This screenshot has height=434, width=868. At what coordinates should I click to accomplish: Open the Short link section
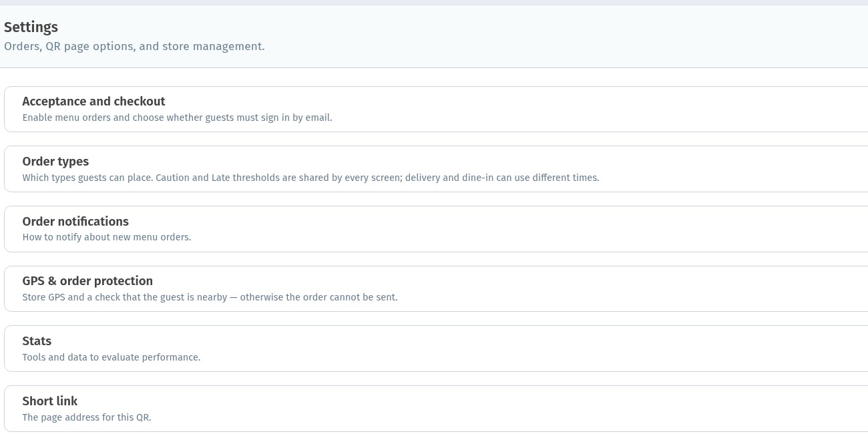pyautogui.click(x=436, y=409)
